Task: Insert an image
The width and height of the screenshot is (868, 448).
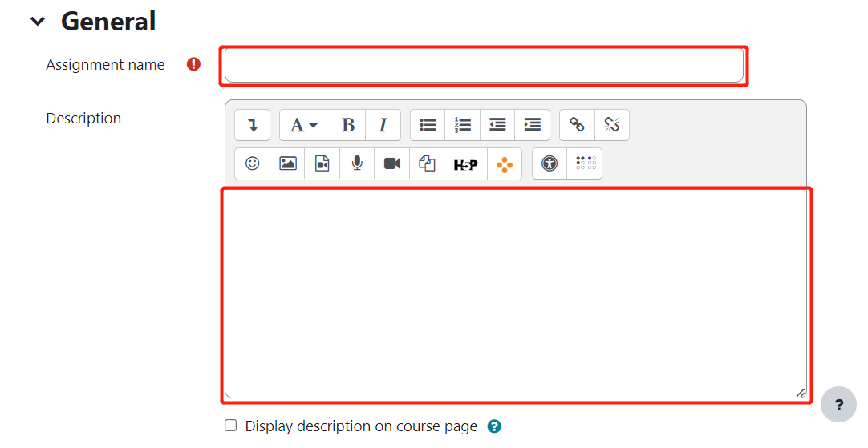Action: pyautogui.click(x=287, y=163)
